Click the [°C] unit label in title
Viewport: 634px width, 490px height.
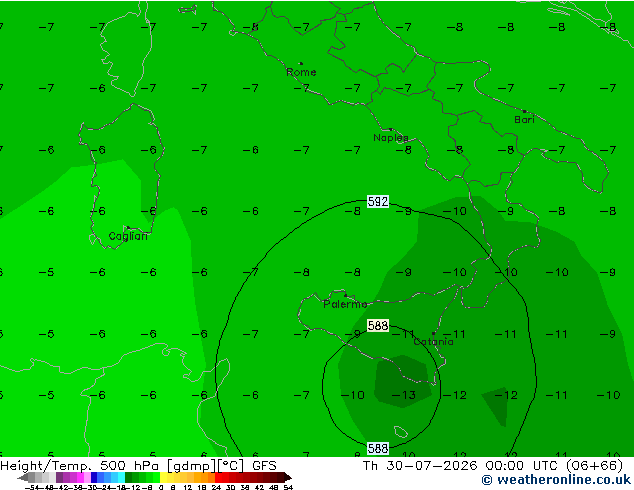230,466
